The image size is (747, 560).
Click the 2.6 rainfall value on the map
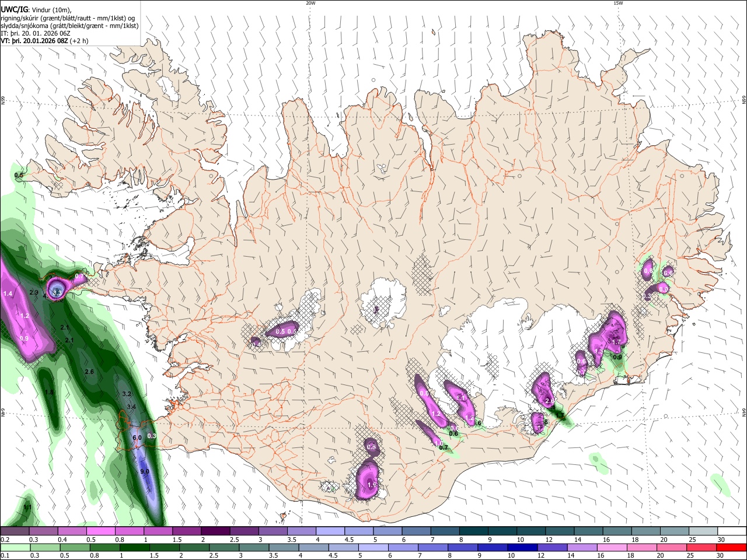[89, 372]
